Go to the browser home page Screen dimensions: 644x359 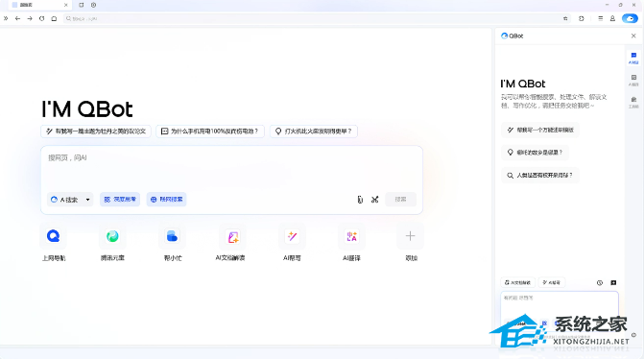pyautogui.click(x=54, y=18)
